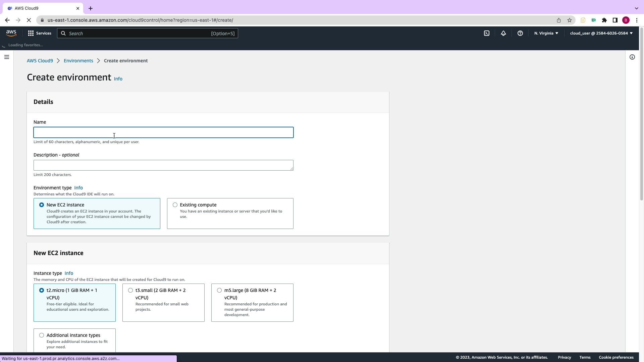
Task: Select Existing compute environment type
Action: (175, 205)
